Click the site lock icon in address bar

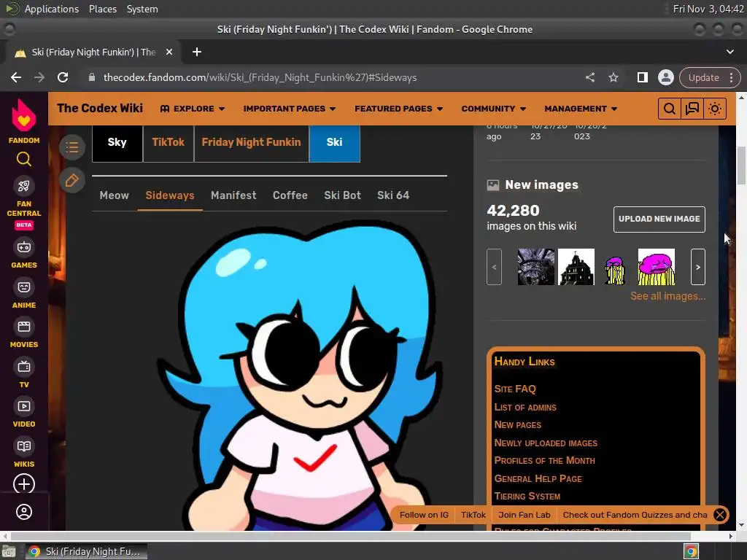(x=92, y=77)
